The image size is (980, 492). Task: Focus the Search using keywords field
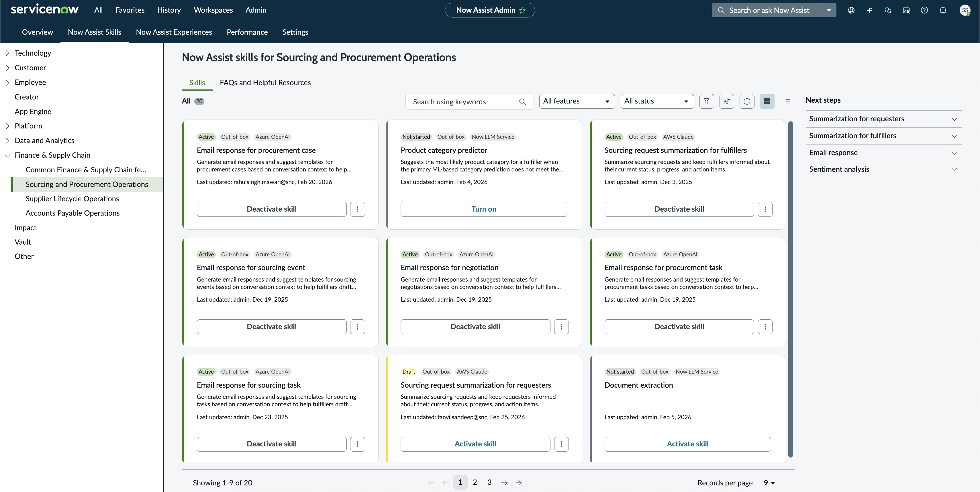point(469,101)
